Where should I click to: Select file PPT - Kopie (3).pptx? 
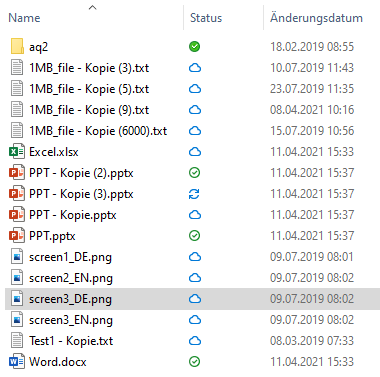coord(81,194)
